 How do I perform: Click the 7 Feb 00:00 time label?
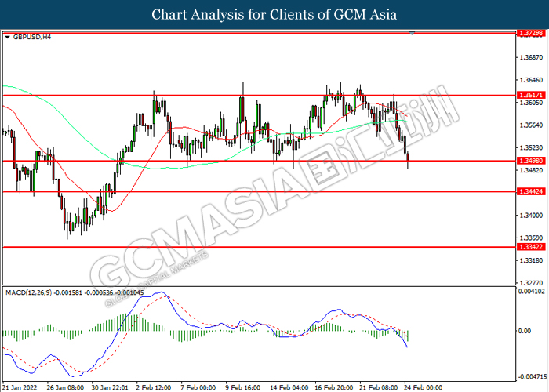(x=198, y=387)
